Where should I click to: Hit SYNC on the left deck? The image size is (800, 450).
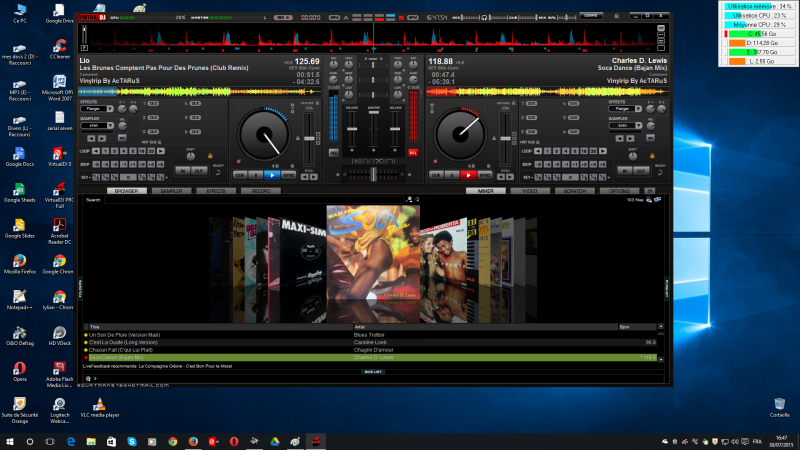pyautogui.click(x=288, y=174)
